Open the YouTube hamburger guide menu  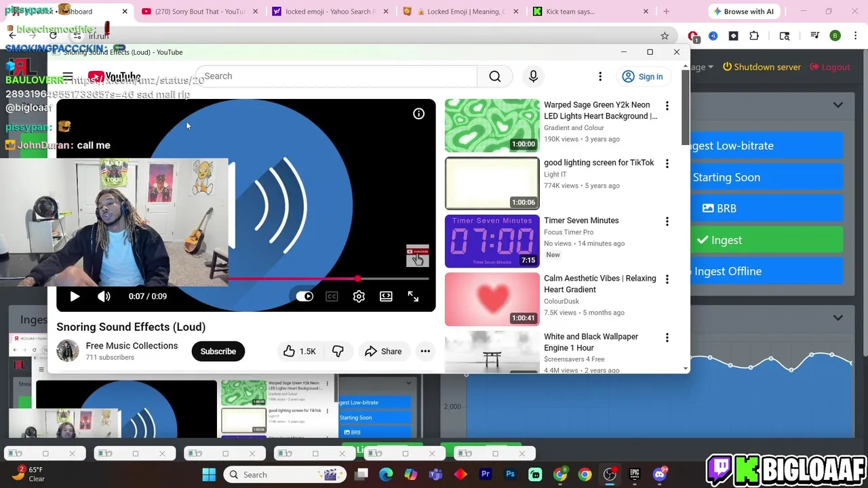68,77
